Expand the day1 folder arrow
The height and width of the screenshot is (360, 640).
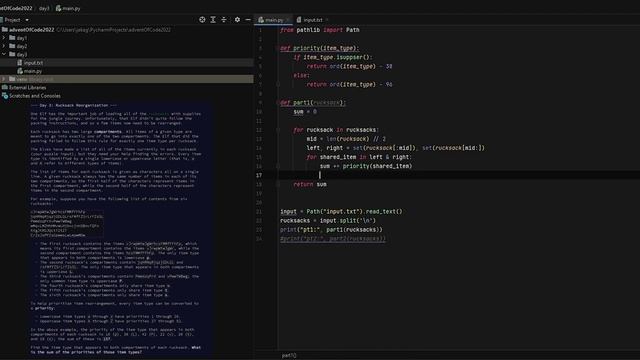click(x=4, y=38)
